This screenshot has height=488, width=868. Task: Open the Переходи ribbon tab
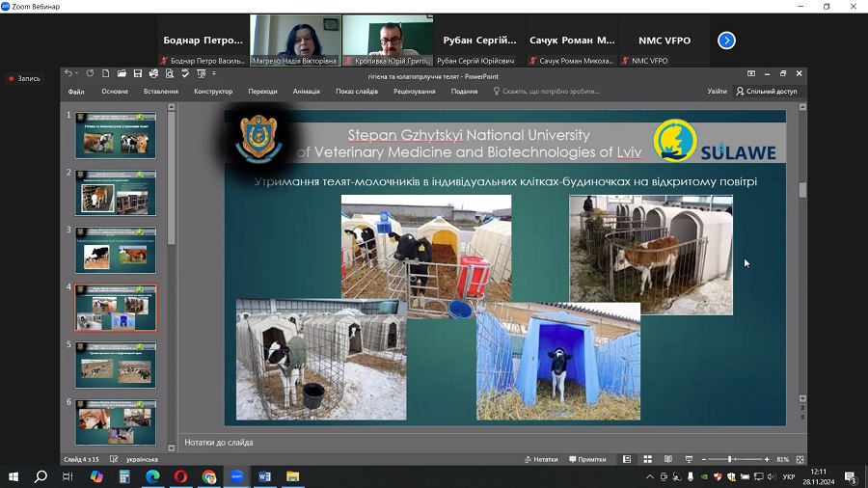click(262, 92)
